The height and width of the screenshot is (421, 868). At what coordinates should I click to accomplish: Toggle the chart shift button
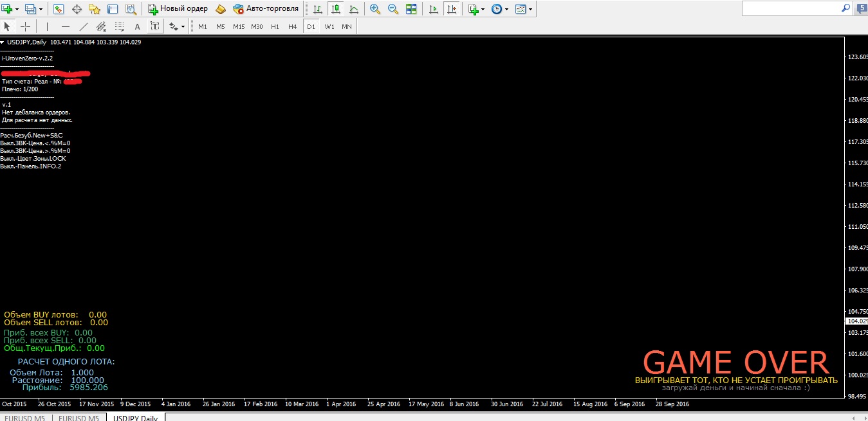[452, 9]
